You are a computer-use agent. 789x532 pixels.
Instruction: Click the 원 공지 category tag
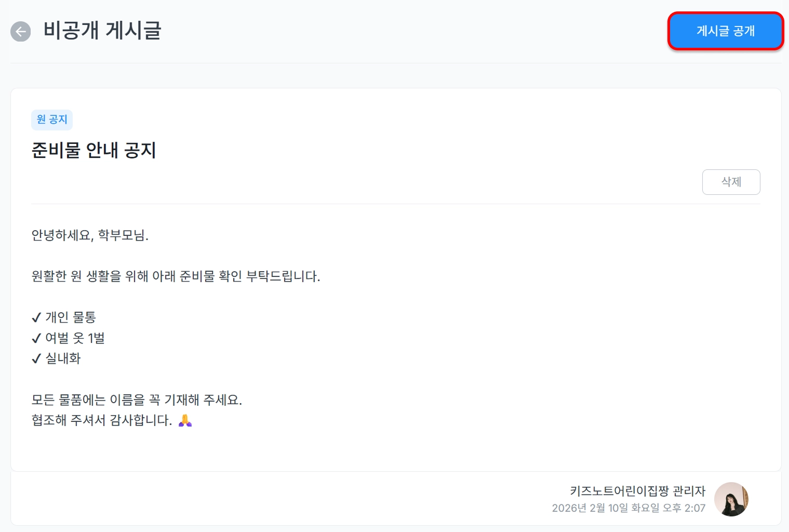click(52, 119)
